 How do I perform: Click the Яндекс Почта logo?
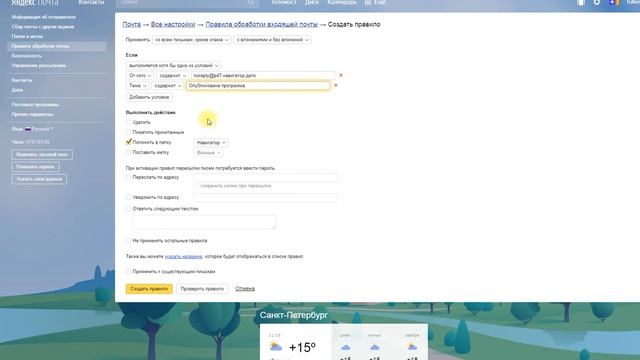coord(35,2)
